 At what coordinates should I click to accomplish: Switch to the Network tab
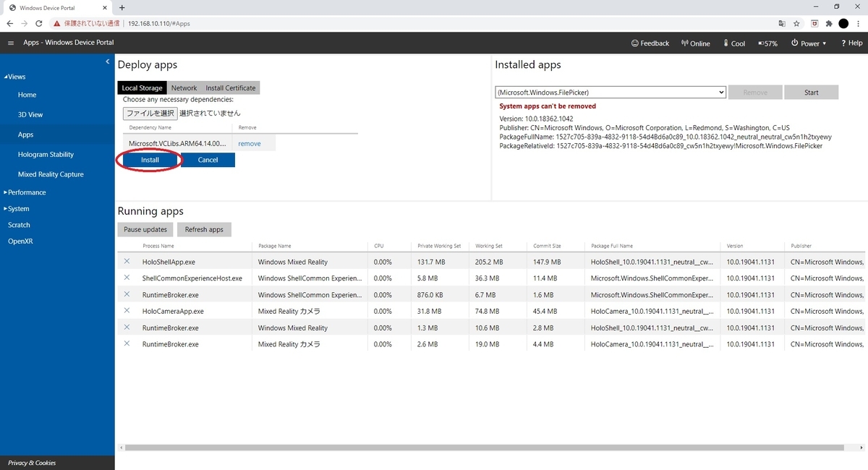[184, 87]
